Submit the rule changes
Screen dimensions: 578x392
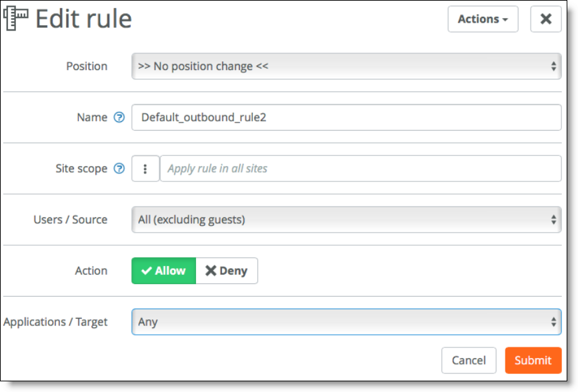point(533,360)
